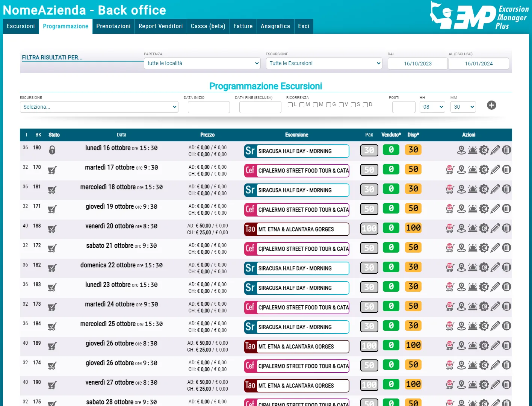Open the Report Venditori tab
This screenshot has width=532, height=406.
coord(161,26)
